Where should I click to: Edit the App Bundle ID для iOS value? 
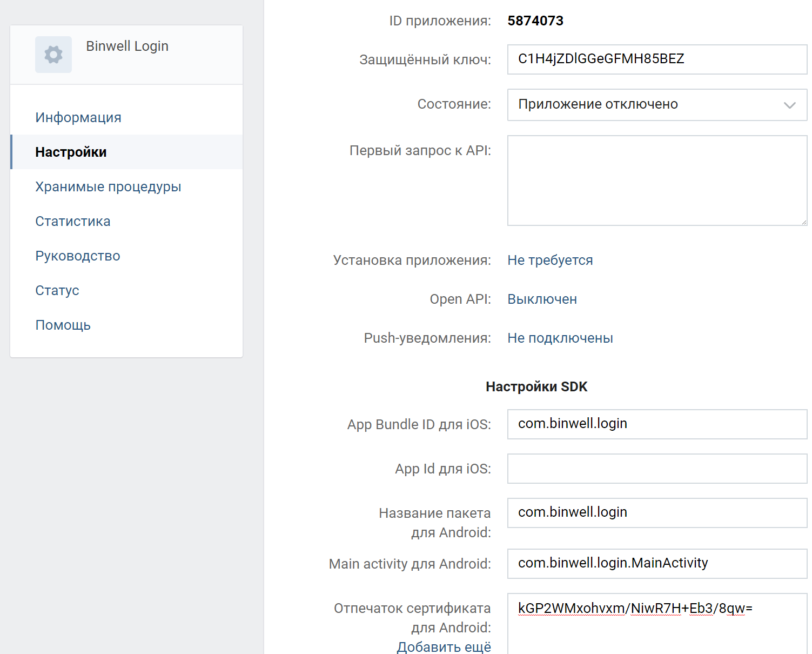[x=656, y=424]
